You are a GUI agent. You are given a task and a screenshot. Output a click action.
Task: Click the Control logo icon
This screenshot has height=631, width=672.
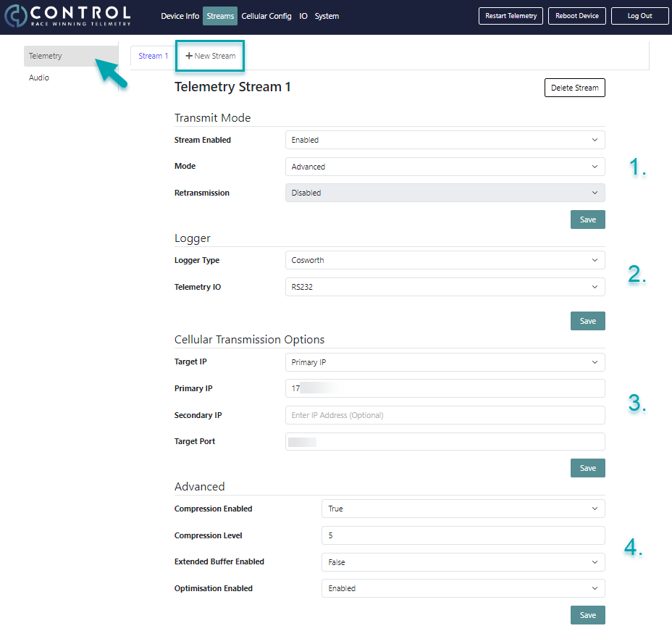click(16, 16)
